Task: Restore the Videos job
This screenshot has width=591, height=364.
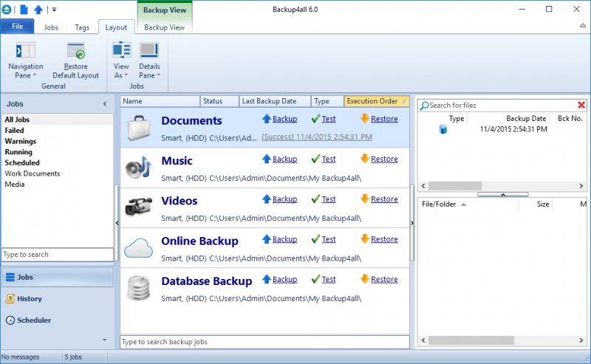Action: (379, 199)
